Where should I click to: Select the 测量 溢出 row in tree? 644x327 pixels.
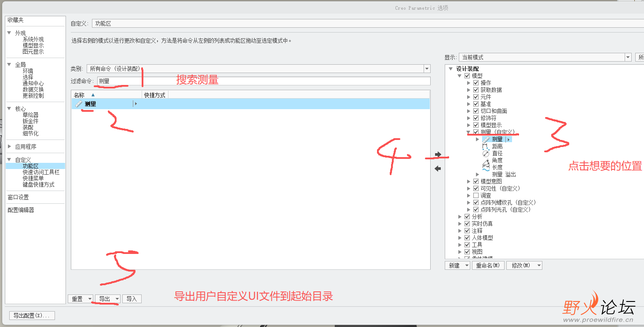click(504, 175)
